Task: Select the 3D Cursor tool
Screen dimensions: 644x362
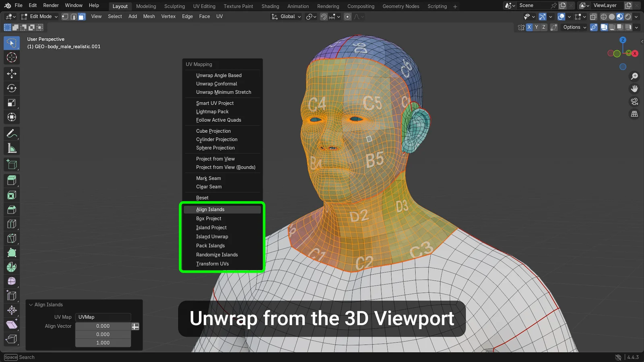Action: 12,58
